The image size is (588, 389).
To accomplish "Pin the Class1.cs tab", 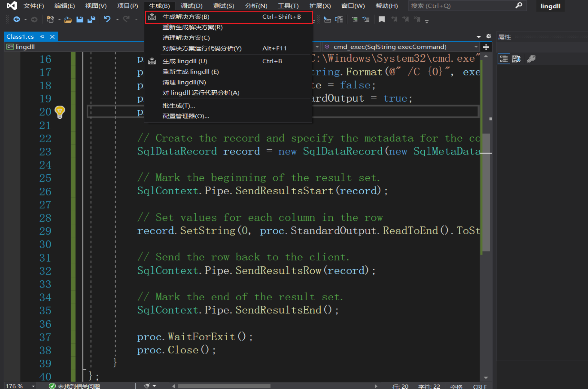I will (42, 37).
